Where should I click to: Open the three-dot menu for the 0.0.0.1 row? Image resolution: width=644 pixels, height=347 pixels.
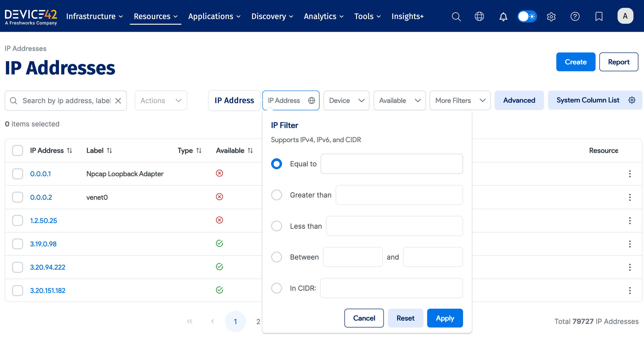click(x=630, y=174)
